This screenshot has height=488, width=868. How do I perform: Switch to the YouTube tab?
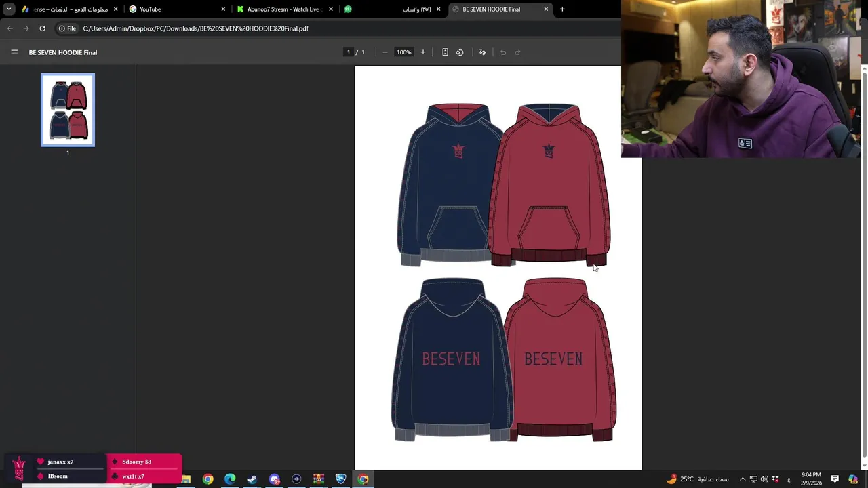pyautogui.click(x=178, y=9)
